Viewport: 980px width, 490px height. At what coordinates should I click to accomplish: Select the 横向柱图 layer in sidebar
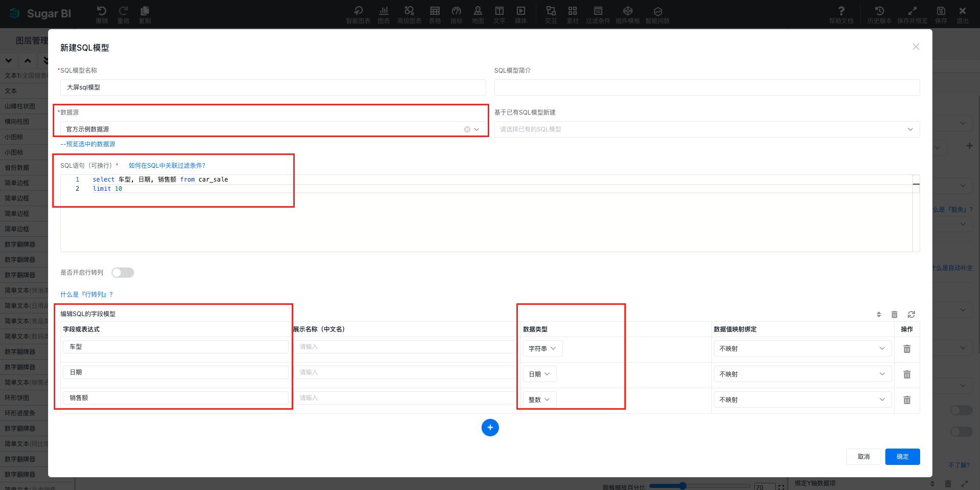[x=24, y=122]
